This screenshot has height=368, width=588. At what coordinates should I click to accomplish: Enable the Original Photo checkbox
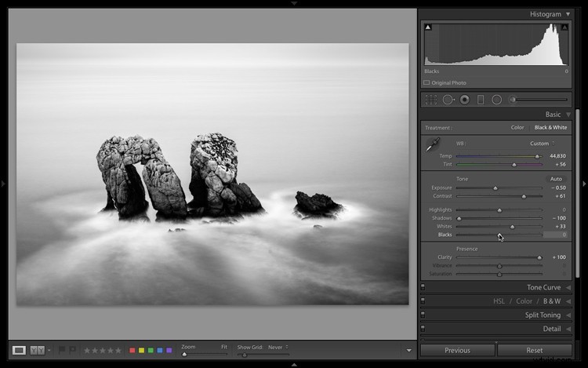[x=426, y=82]
